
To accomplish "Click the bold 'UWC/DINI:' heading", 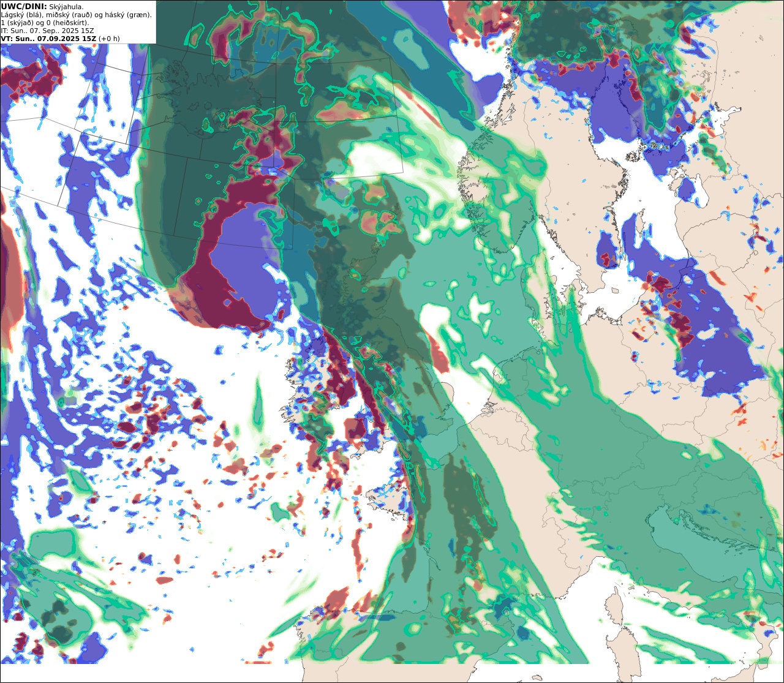I will click(24, 6).
